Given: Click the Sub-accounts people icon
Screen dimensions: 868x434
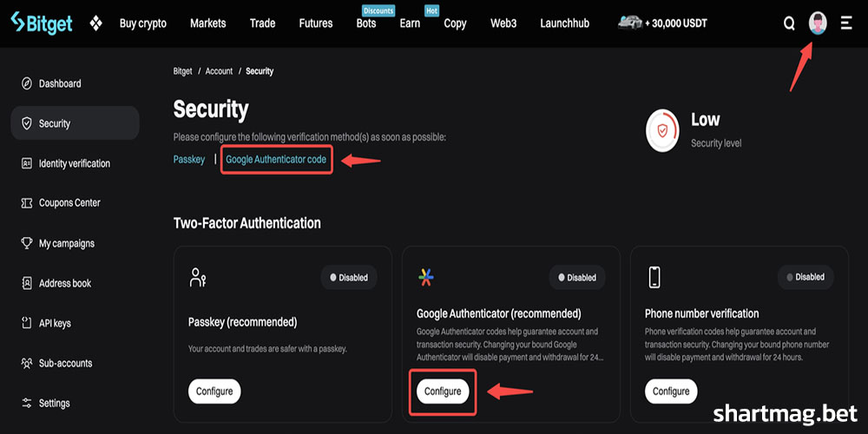Looking at the screenshot, I should click(27, 363).
